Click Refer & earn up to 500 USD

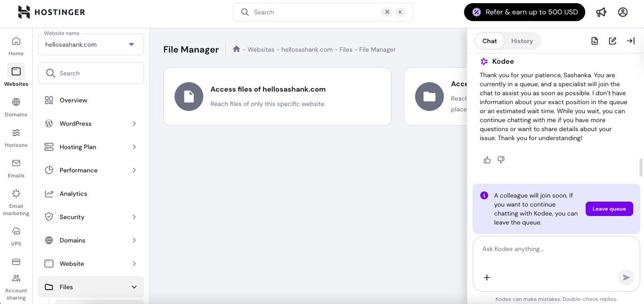click(x=524, y=12)
